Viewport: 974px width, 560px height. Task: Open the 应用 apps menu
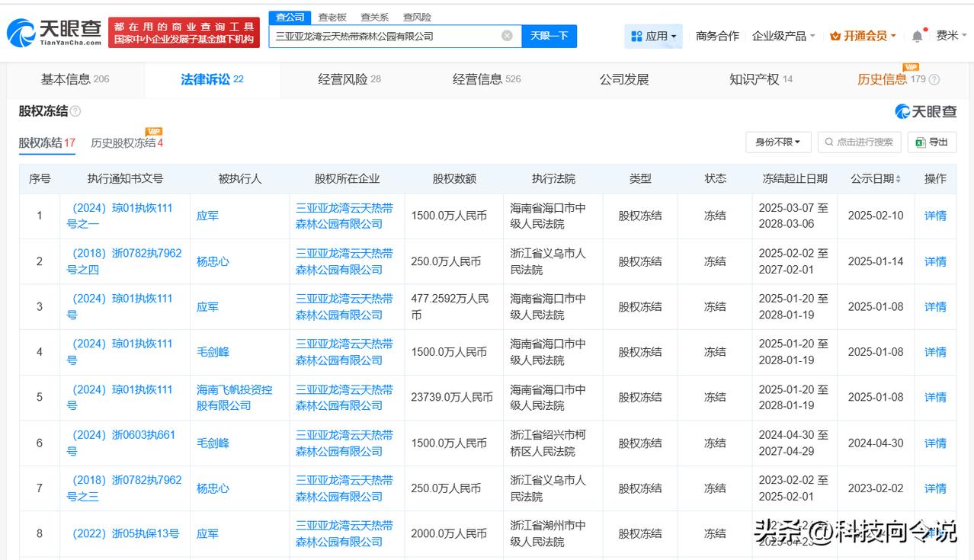pyautogui.click(x=653, y=36)
